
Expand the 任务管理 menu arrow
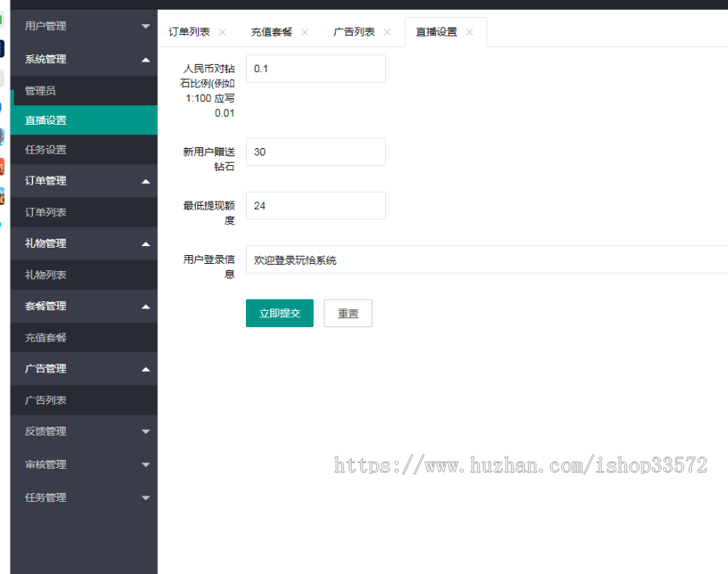pos(146,498)
